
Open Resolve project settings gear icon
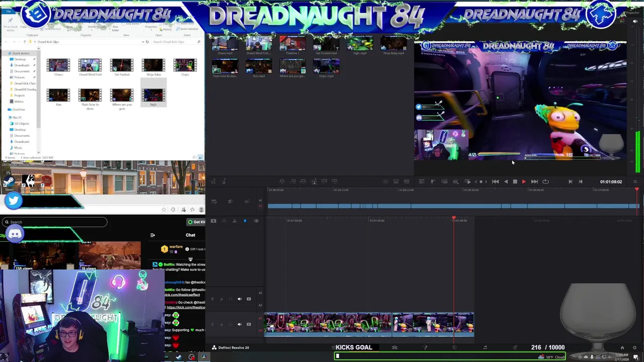click(x=634, y=347)
